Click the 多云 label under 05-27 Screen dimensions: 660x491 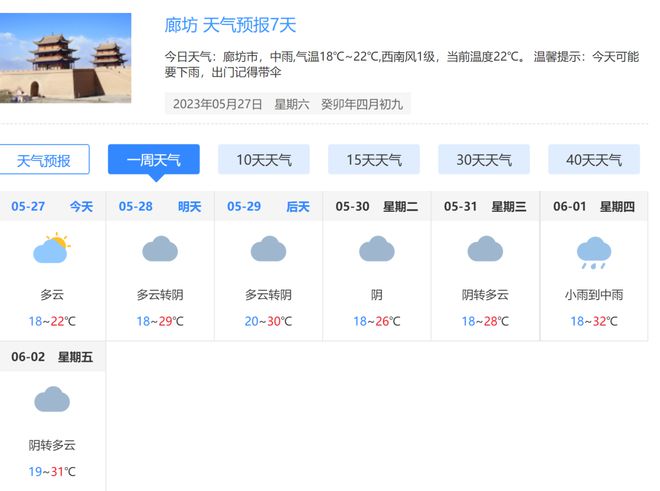click(x=52, y=295)
